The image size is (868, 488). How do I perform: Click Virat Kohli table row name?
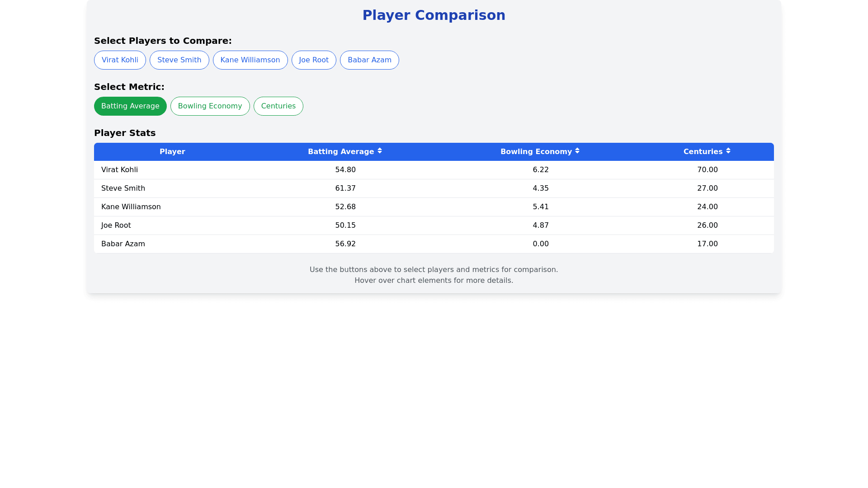119,170
